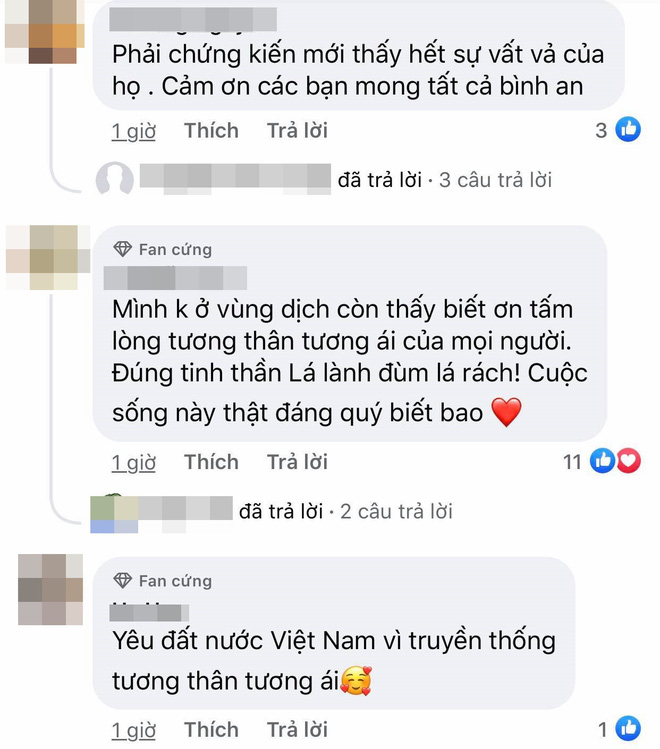
Task: Expand the 2 câu trả lời replies
Action: 396,512
